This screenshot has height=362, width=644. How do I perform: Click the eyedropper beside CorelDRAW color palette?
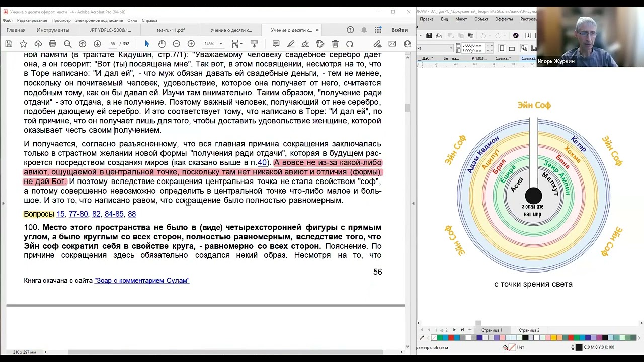422,338
